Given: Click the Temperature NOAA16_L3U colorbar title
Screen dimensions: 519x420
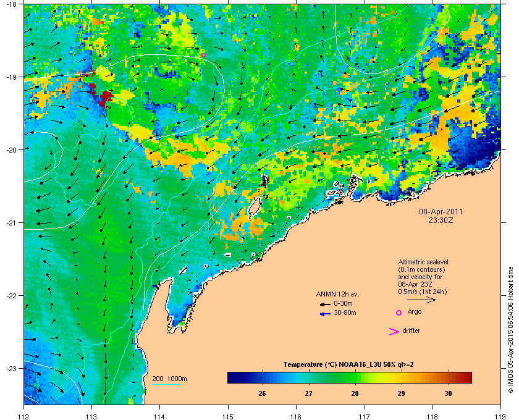Looking at the screenshot, I should point(348,365).
